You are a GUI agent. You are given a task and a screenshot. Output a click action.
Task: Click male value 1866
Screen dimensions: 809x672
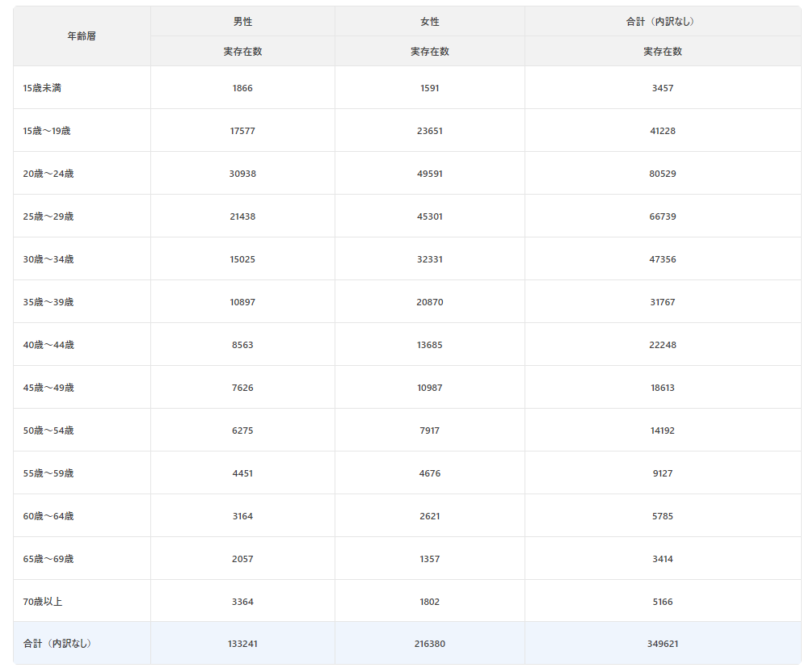tap(242, 88)
